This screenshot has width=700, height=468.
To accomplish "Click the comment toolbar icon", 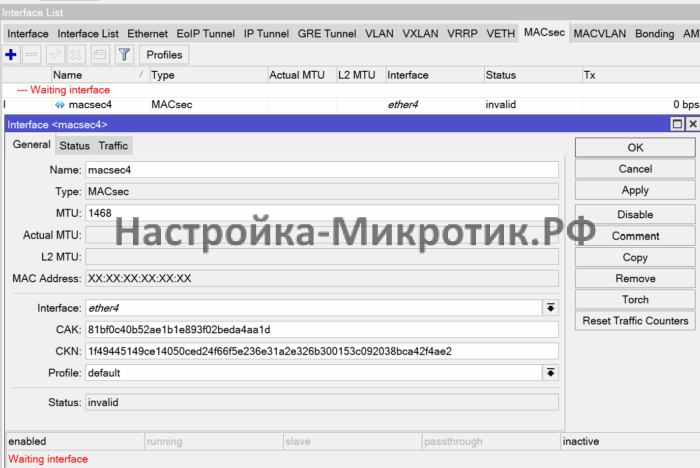I will tap(100, 55).
